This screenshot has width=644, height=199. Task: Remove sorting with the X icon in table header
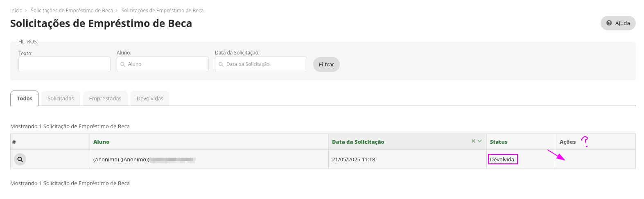pos(473,141)
